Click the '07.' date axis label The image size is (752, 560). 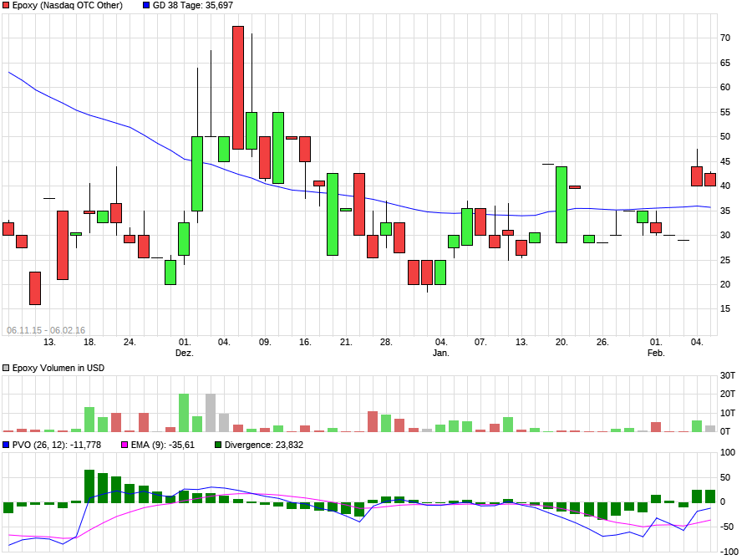[x=480, y=342]
